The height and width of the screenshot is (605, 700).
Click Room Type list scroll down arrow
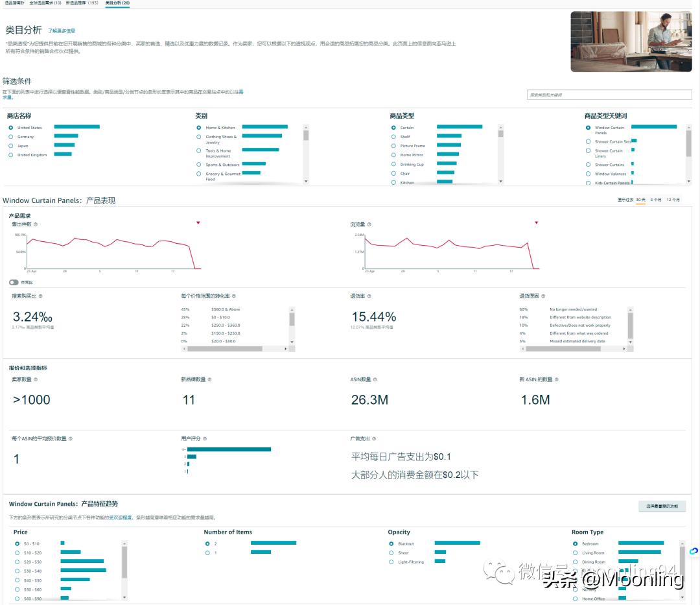(682, 597)
